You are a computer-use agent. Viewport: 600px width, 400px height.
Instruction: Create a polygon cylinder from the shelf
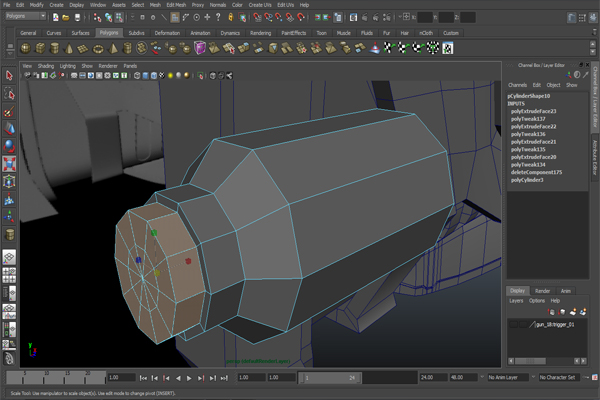pyautogui.click(x=54, y=49)
